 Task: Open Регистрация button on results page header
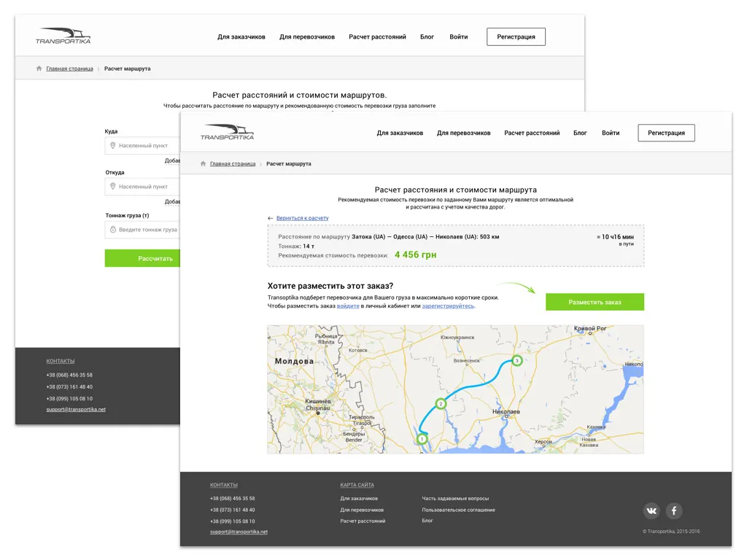666,133
